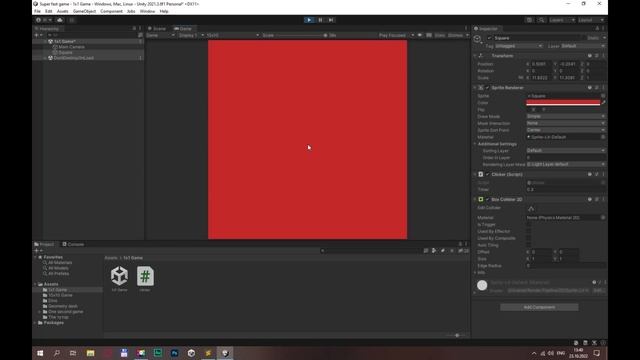Click the Scale Y field in Transform

pyautogui.click(x=568, y=78)
